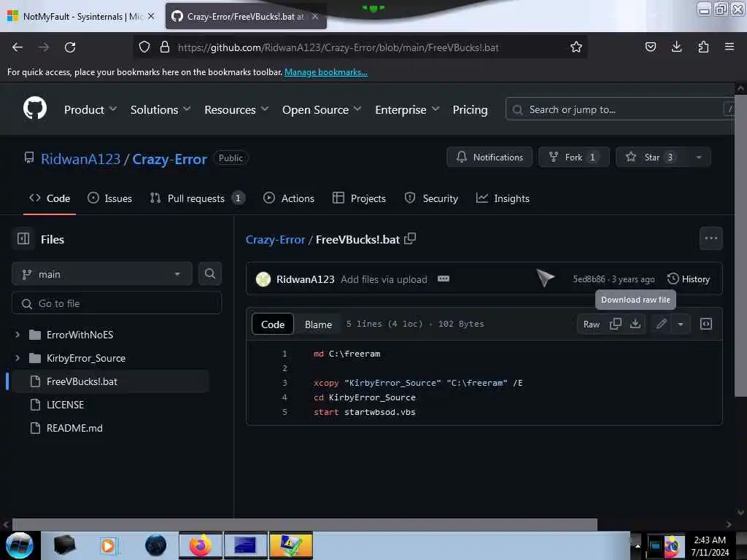Viewport: 747px width, 560px height.
Task: Open the RidwanA123 owner link
Action: tap(80, 158)
